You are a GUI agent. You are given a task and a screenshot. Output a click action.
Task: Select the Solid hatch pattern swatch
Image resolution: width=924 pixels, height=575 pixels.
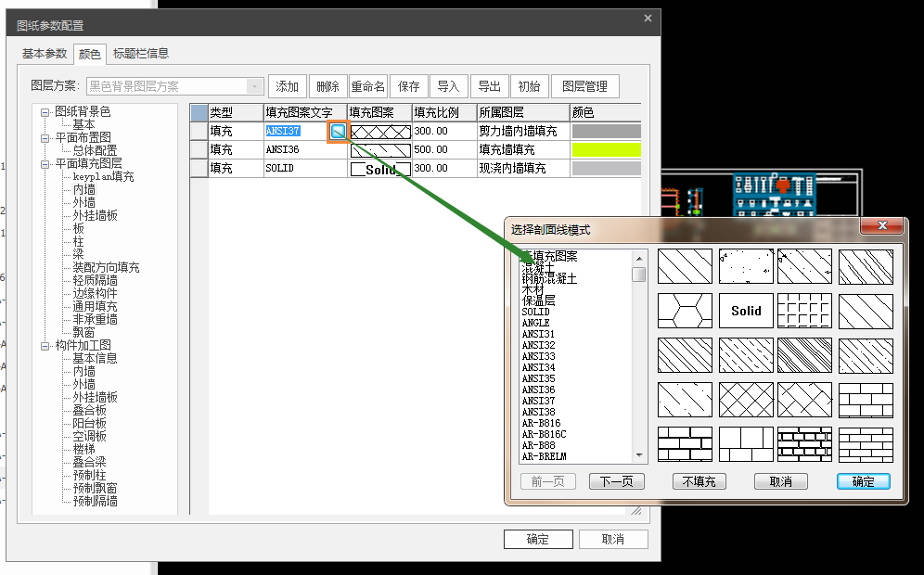(x=745, y=311)
